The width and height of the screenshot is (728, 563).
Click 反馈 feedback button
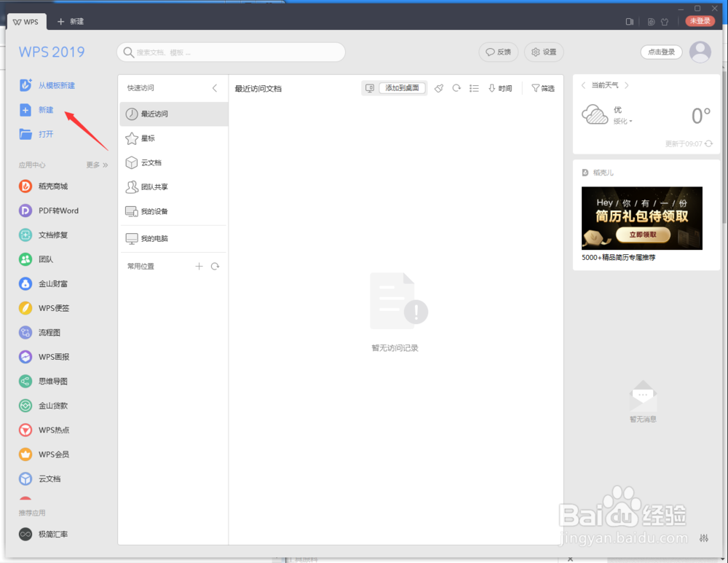coord(498,52)
